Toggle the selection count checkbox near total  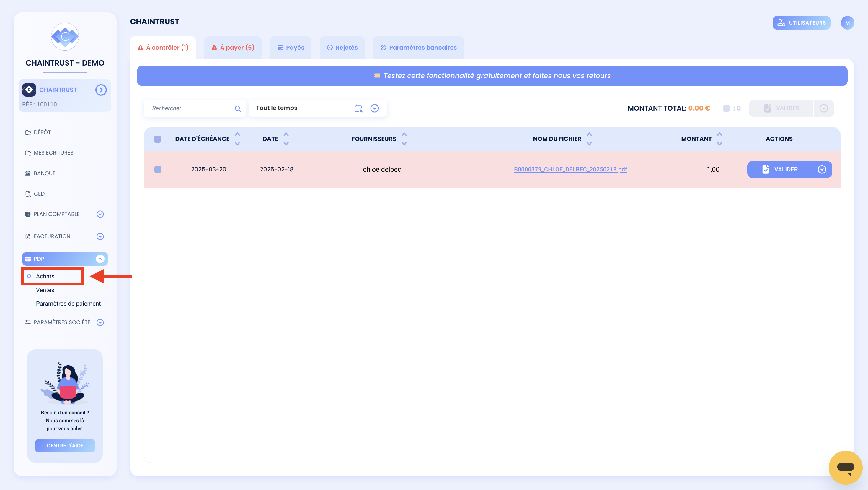point(727,108)
